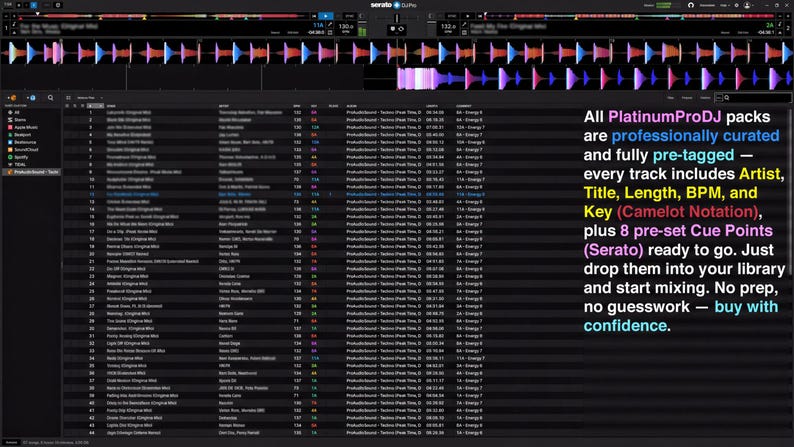Switch library to grid view icon
This screenshot has width=794, height=447.
coord(68,98)
